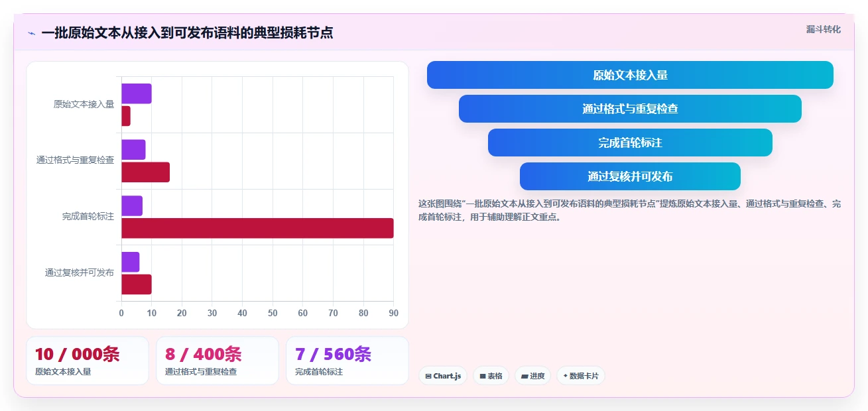The height and width of the screenshot is (411, 868).
Task: Click the purple bar for 原始文本接入量
Action: click(137, 93)
